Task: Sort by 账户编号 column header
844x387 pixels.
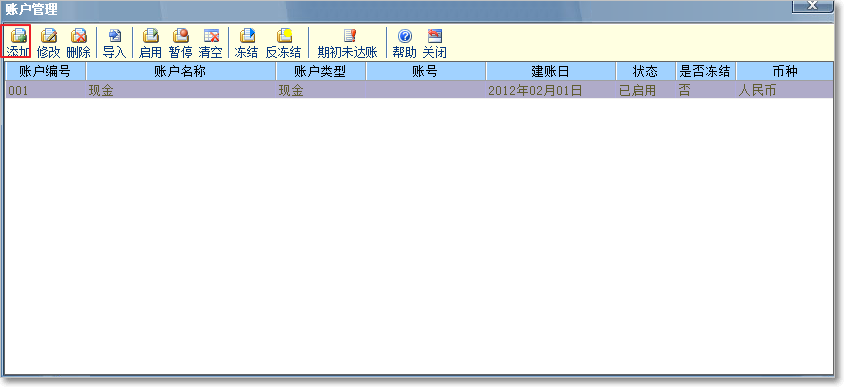Action: click(45, 71)
